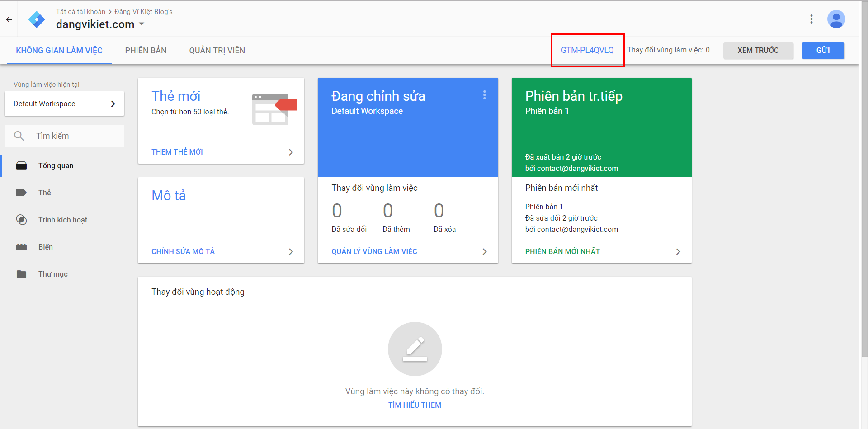Select Trình kích hoạt in sidebar

point(63,220)
